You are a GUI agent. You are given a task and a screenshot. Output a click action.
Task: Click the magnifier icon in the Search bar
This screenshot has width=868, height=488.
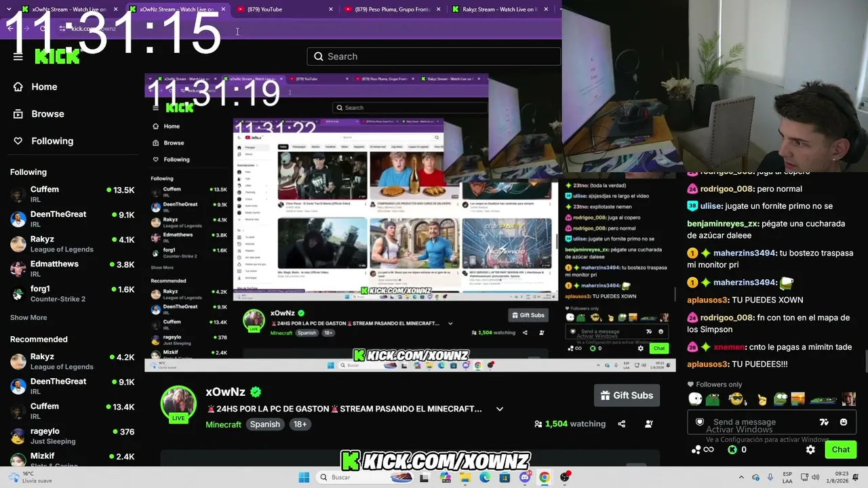click(x=319, y=56)
